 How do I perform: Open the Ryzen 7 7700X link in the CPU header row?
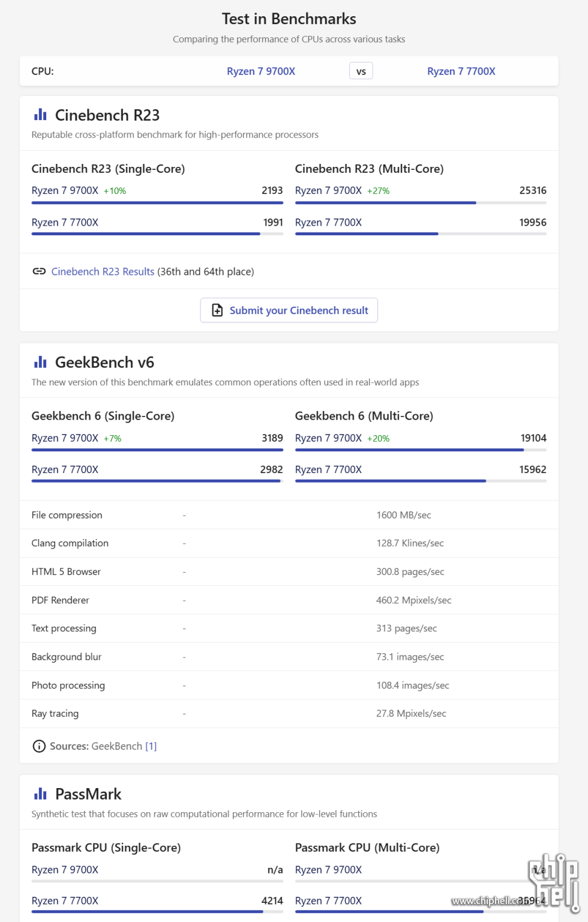click(x=461, y=71)
